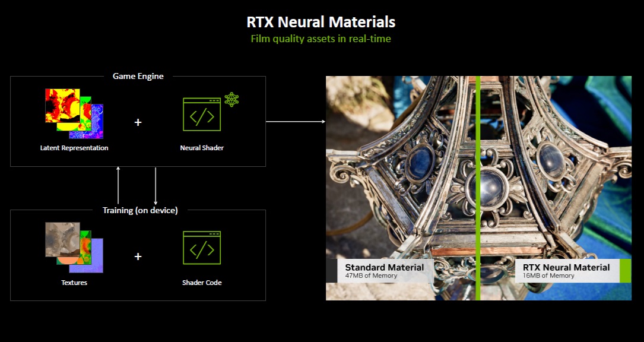
Task: Click the Latent Representation caption
Action: point(74,148)
